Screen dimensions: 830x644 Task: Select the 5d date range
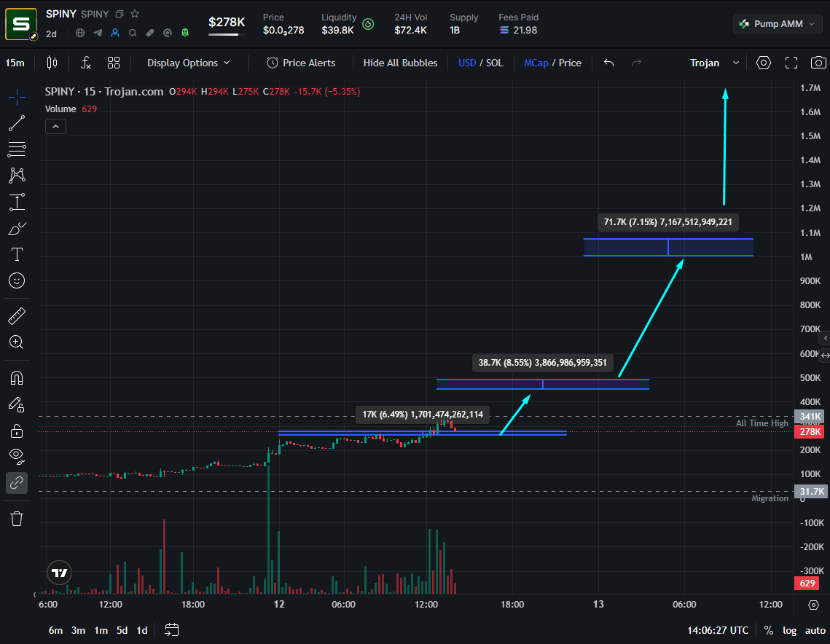click(122, 630)
